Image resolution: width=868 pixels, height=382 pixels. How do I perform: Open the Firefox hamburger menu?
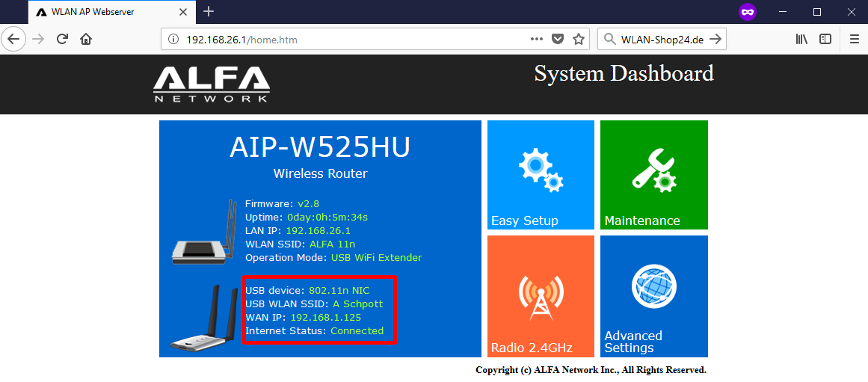click(x=854, y=40)
